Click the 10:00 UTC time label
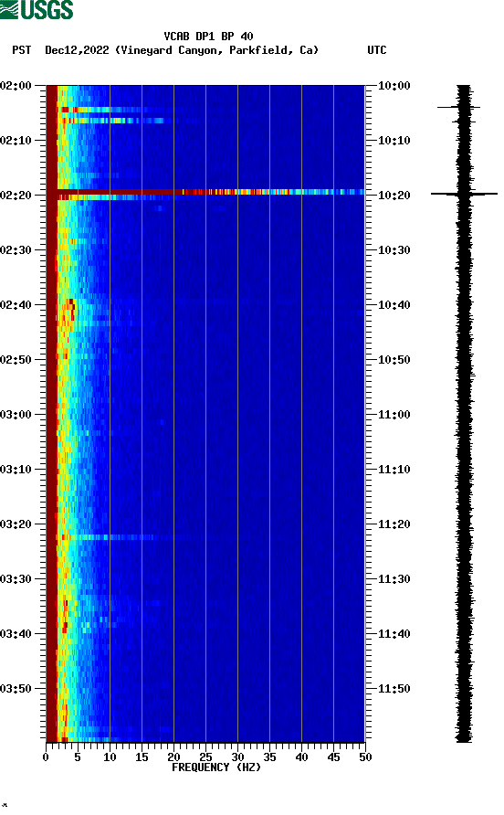The image size is (504, 815). pos(394,86)
